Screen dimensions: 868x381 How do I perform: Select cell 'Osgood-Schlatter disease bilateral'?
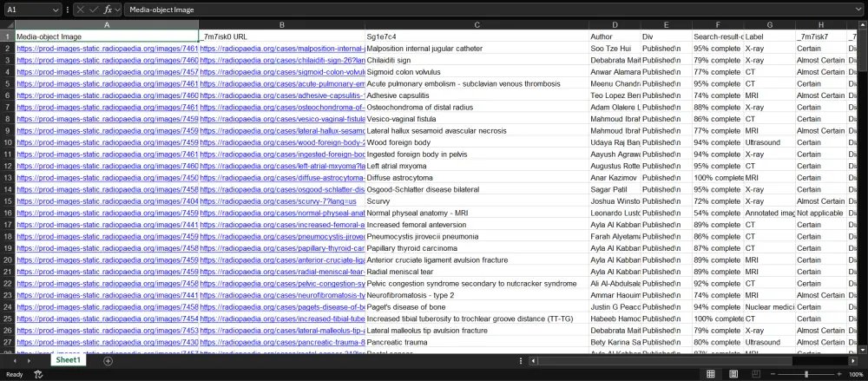tap(477, 189)
